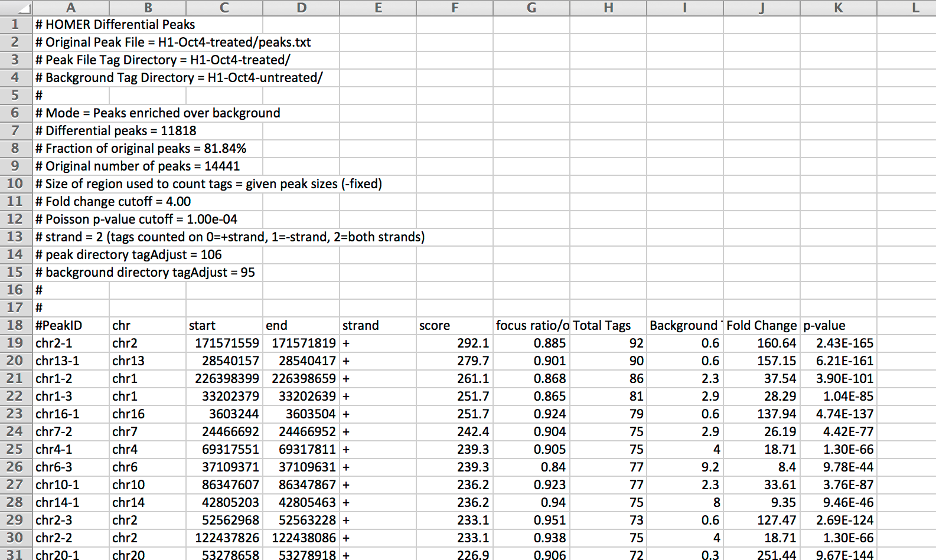The image size is (936, 560).
Task: Click the 'score' header cell
Action: point(455,325)
